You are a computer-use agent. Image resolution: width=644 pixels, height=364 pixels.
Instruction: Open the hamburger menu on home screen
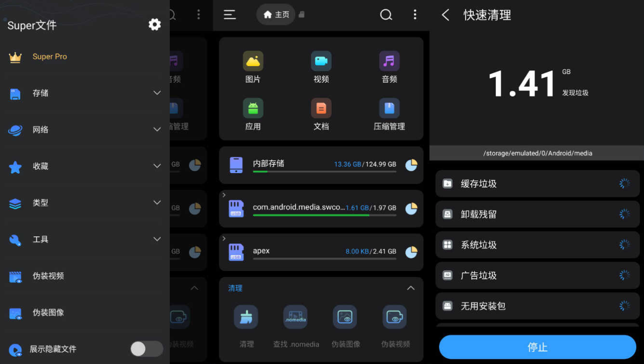tap(230, 15)
